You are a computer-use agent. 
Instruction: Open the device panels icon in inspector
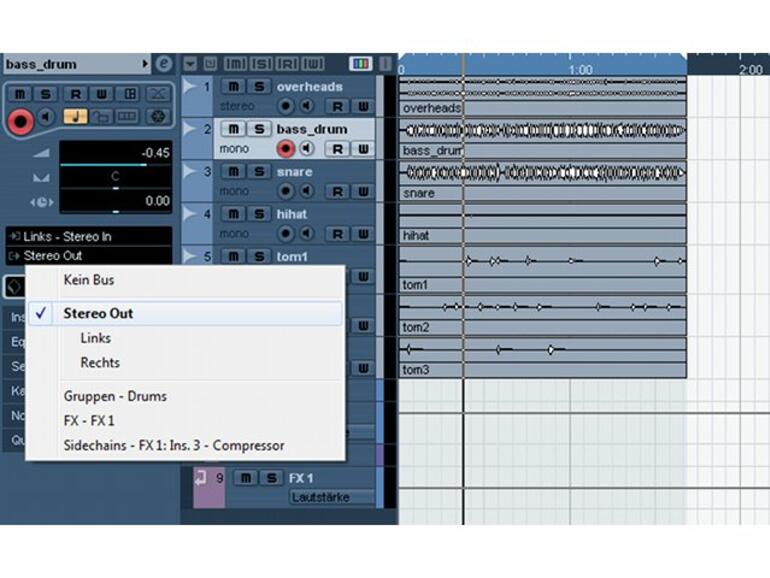[130, 93]
